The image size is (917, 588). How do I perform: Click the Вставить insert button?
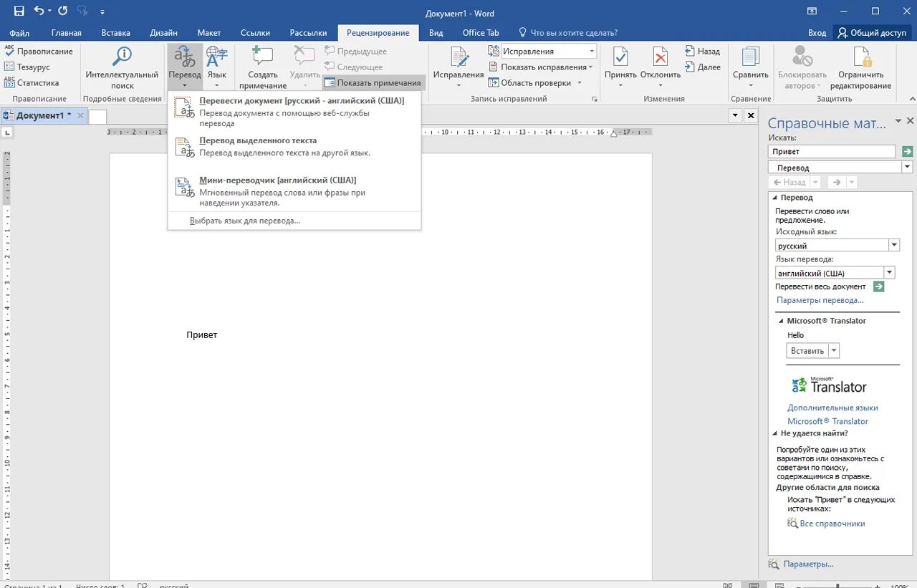click(x=807, y=351)
